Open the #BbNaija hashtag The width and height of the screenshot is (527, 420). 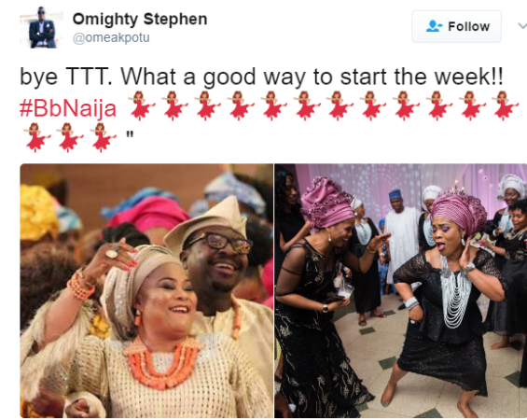[x=68, y=108]
